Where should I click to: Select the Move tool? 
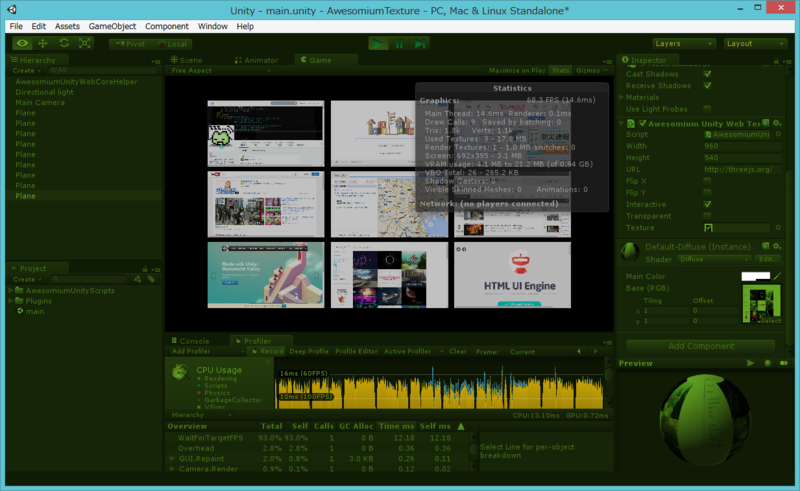(43, 43)
